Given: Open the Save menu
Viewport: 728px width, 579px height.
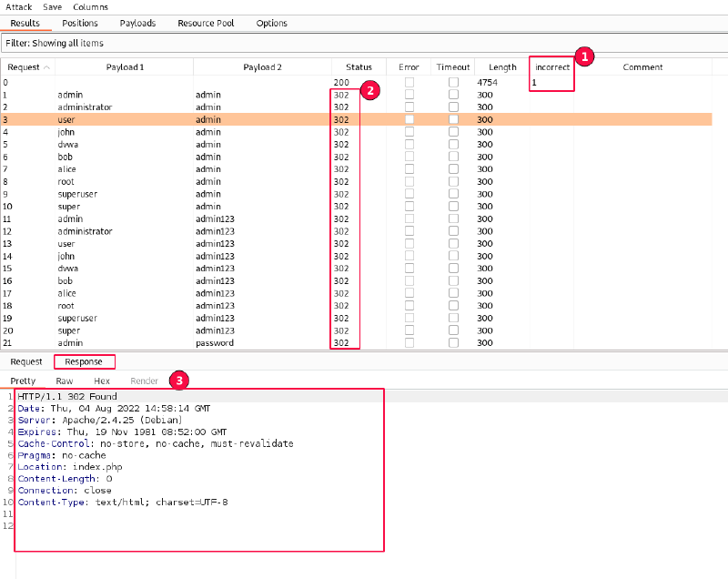Looking at the screenshot, I should (53, 6).
